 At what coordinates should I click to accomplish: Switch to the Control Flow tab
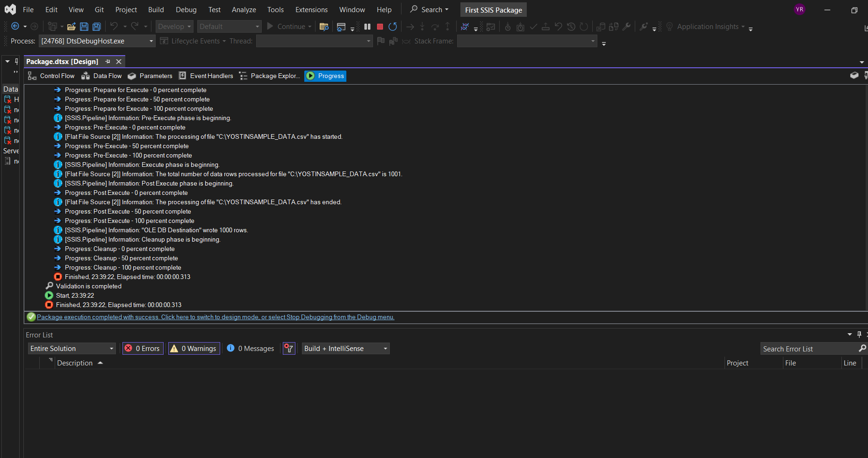point(51,76)
